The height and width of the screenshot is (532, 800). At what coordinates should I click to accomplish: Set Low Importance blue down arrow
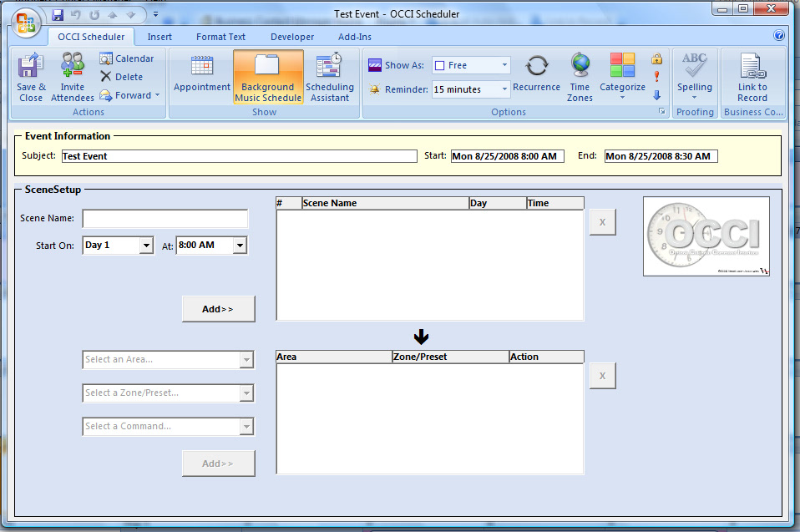(656, 95)
